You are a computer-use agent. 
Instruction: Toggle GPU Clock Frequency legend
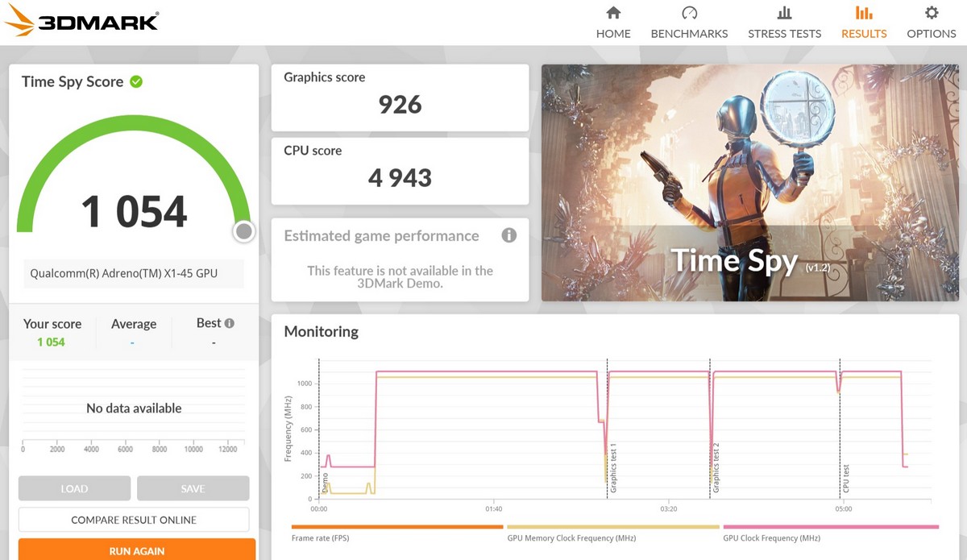831,533
